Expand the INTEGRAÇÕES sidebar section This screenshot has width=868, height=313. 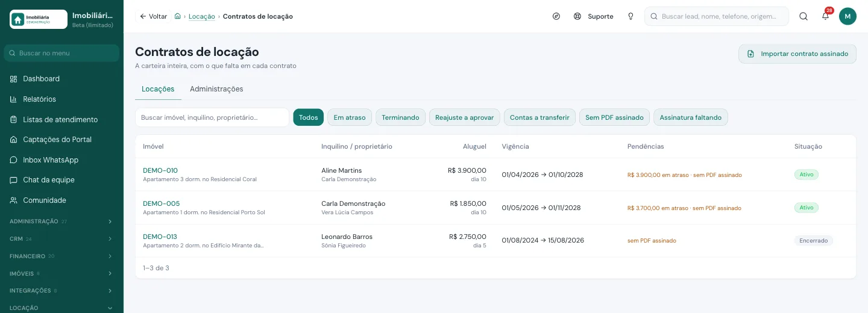(x=61, y=290)
